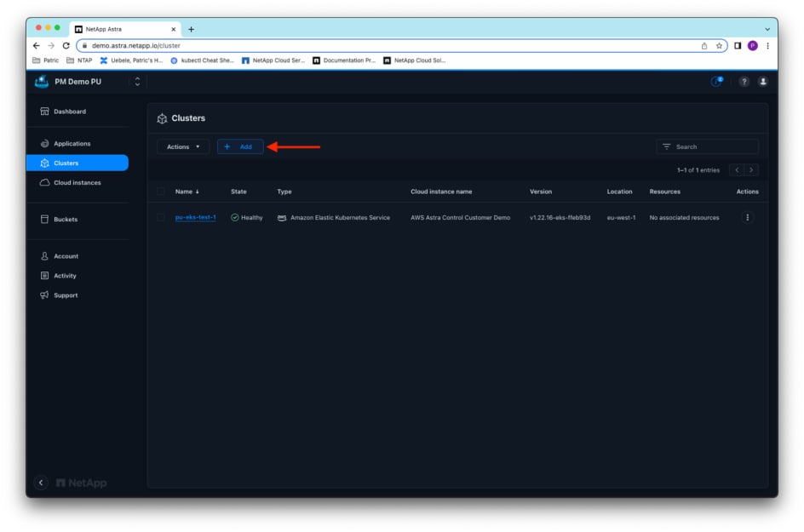Click No associated resources cell

[684, 217]
